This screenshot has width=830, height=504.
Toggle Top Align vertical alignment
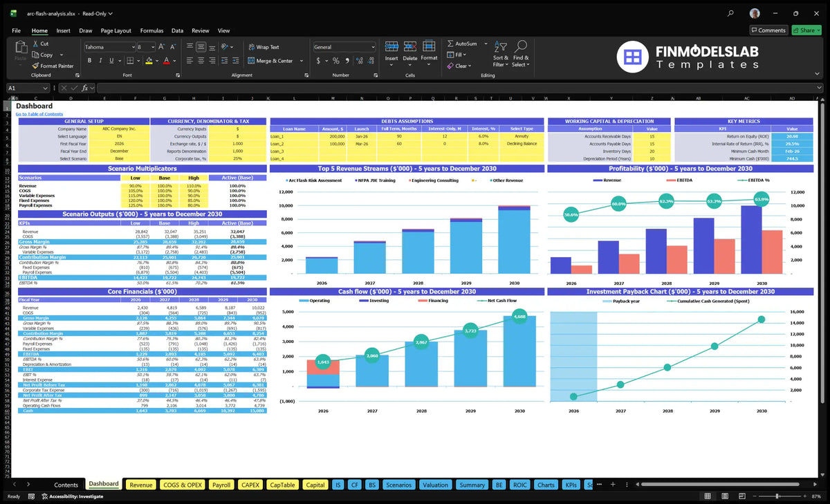click(190, 47)
